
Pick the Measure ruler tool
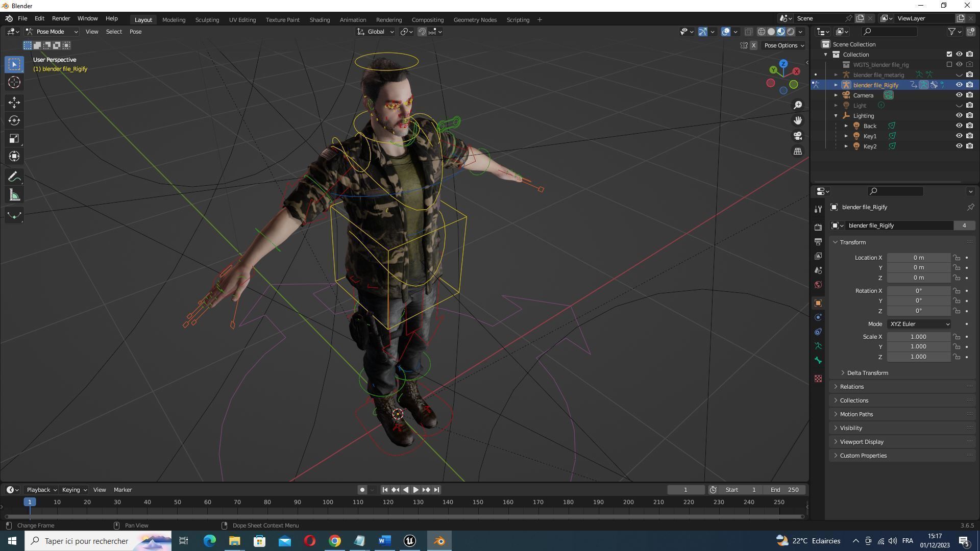(14, 195)
